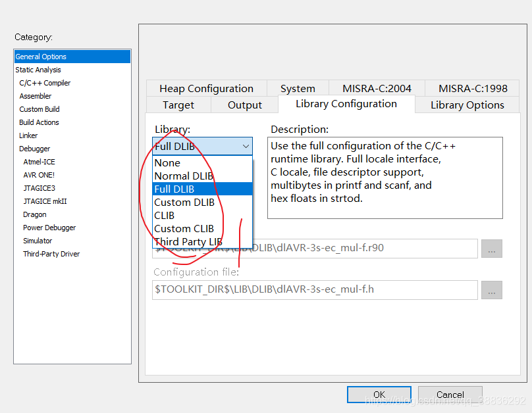
Task: Select Assembler category
Action: point(36,96)
